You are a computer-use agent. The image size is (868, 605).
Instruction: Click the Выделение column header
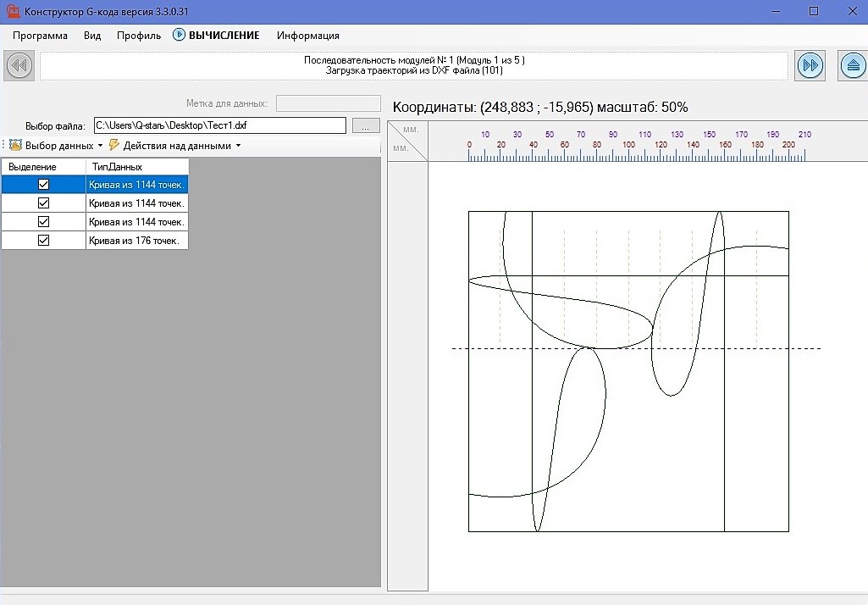tap(44, 167)
